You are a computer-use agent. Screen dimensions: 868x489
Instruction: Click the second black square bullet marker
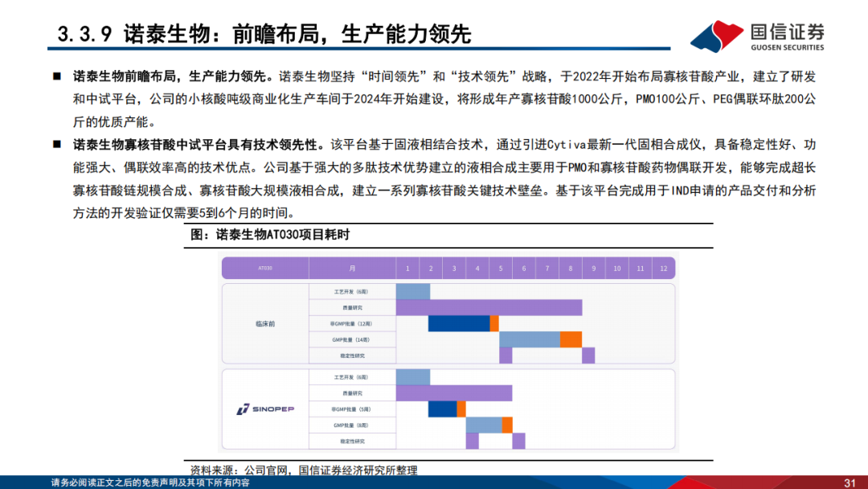(x=57, y=145)
